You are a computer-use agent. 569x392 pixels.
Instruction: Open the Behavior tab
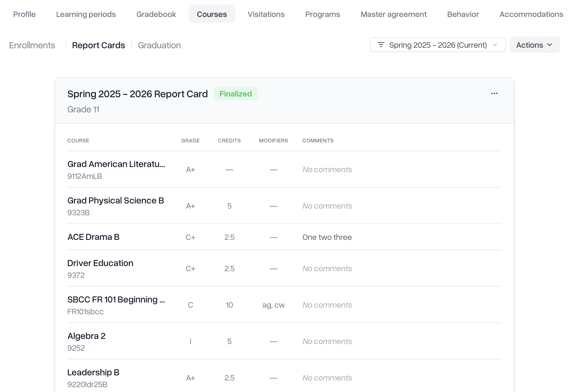pos(463,14)
